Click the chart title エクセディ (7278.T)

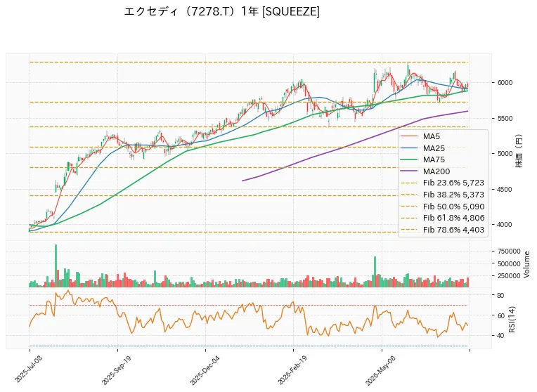click(181, 12)
